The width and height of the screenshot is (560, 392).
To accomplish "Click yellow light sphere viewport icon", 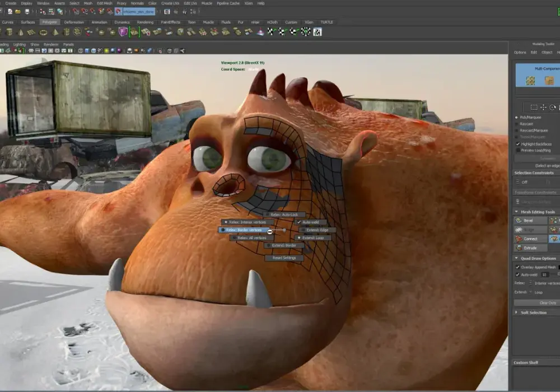I will [x=106, y=51].
